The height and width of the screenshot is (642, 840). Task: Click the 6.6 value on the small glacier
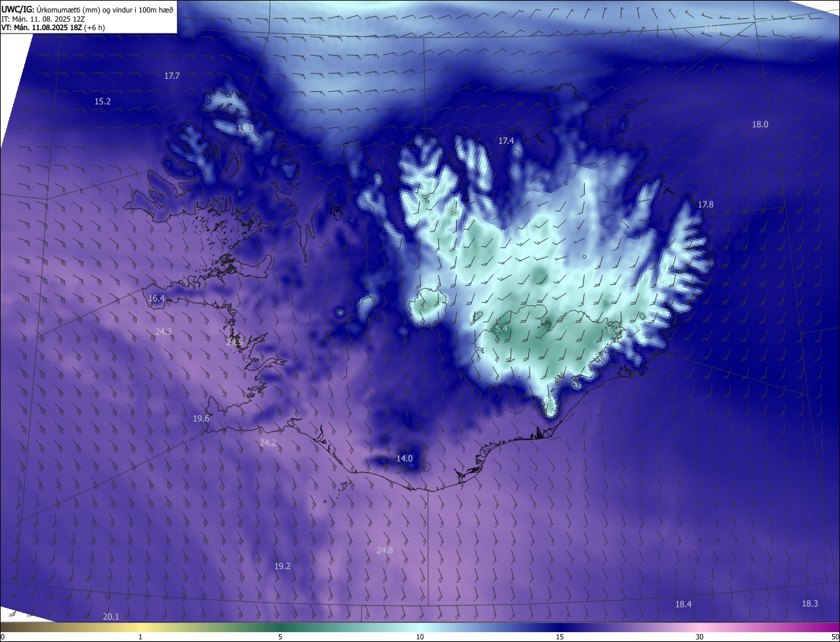[421, 306]
